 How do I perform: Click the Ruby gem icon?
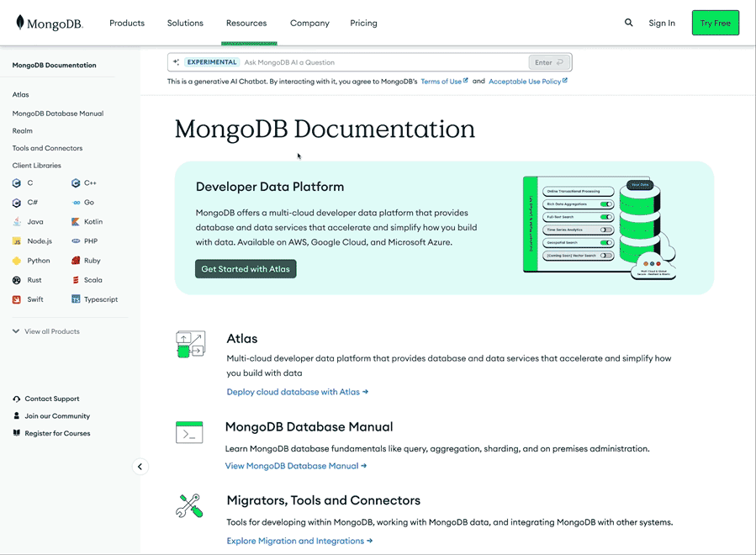76,261
